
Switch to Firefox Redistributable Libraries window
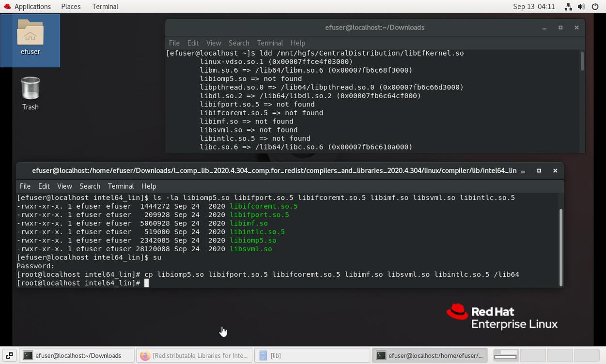click(x=194, y=355)
